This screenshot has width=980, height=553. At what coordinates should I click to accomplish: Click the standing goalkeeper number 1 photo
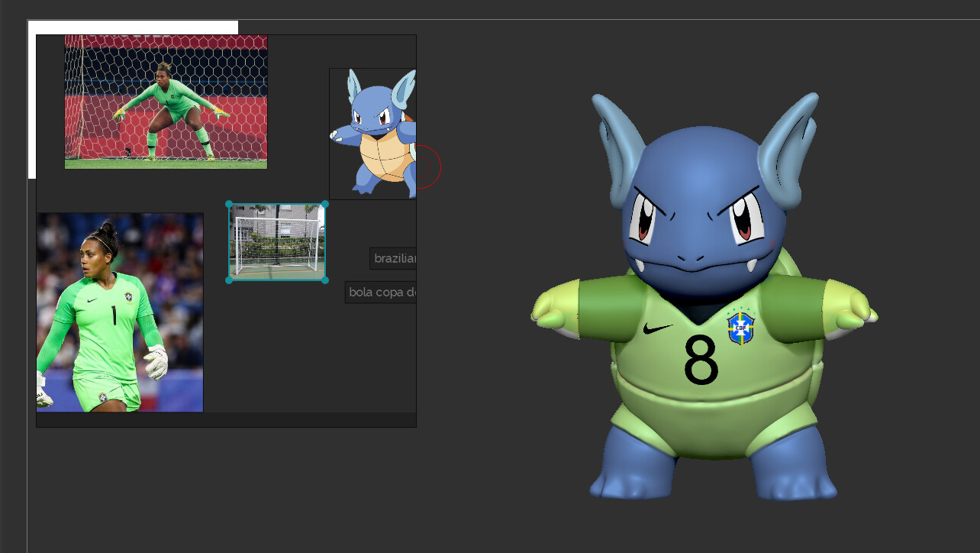[x=119, y=312]
